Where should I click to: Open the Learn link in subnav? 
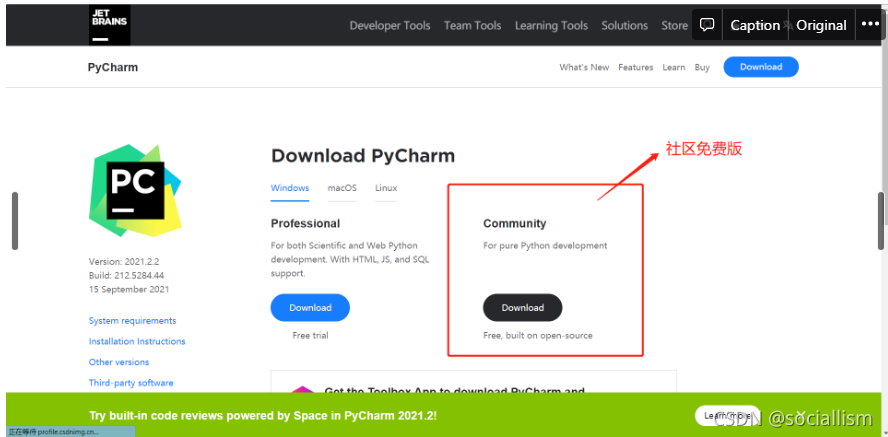coord(673,67)
